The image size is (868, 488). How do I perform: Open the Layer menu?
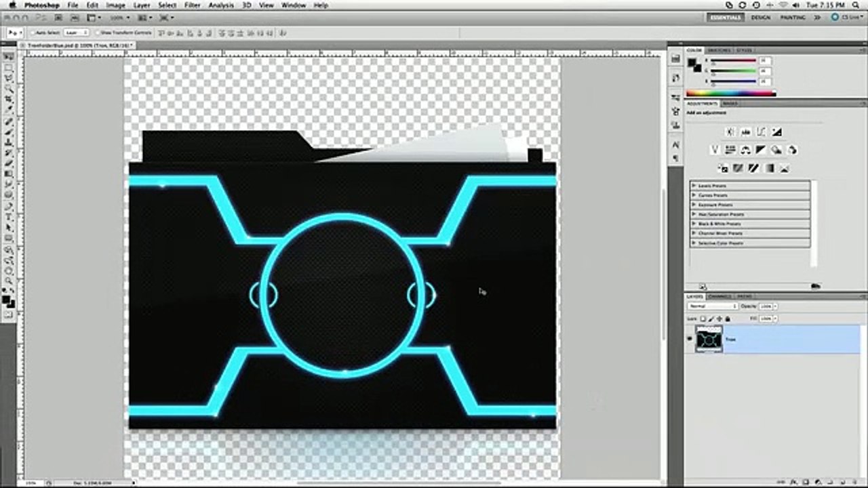point(142,5)
